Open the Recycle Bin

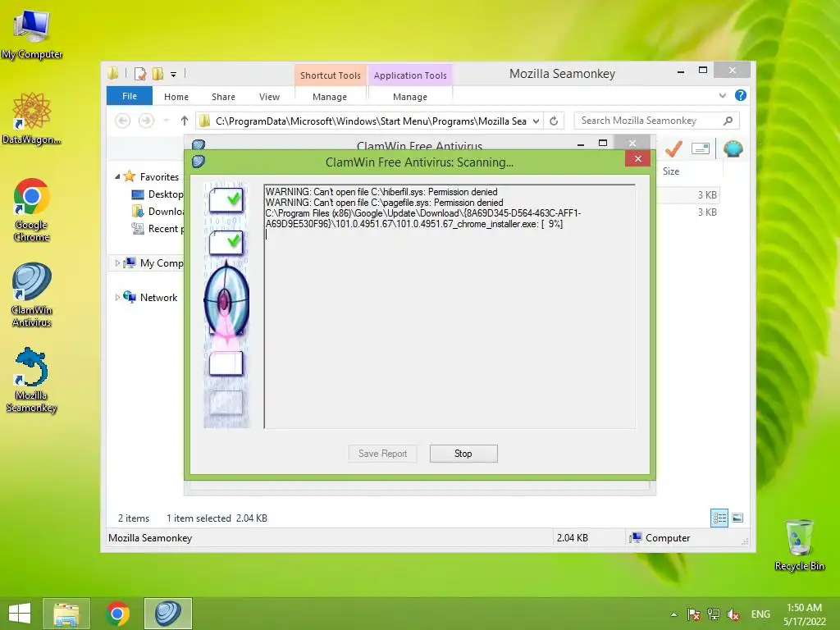(x=799, y=545)
